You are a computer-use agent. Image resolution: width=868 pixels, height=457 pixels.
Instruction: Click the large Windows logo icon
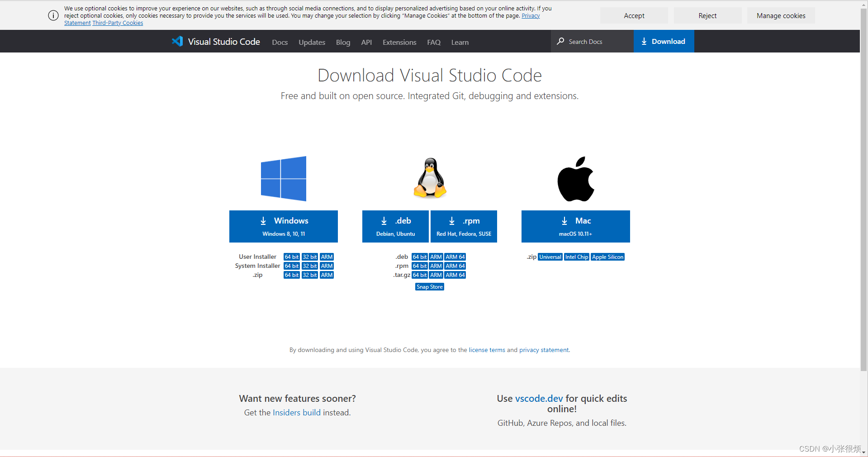click(284, 179)
